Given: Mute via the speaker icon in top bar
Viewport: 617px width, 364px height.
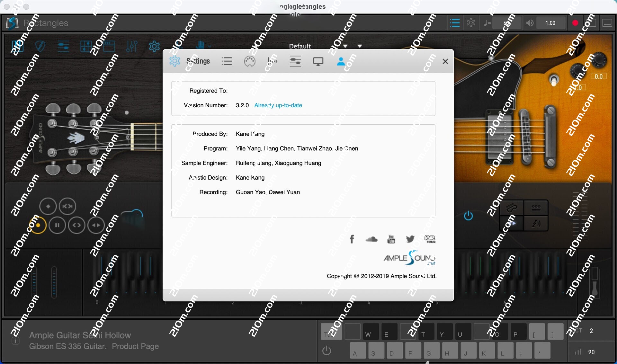Looking at the screenshot, I should (x=530, y=23).
